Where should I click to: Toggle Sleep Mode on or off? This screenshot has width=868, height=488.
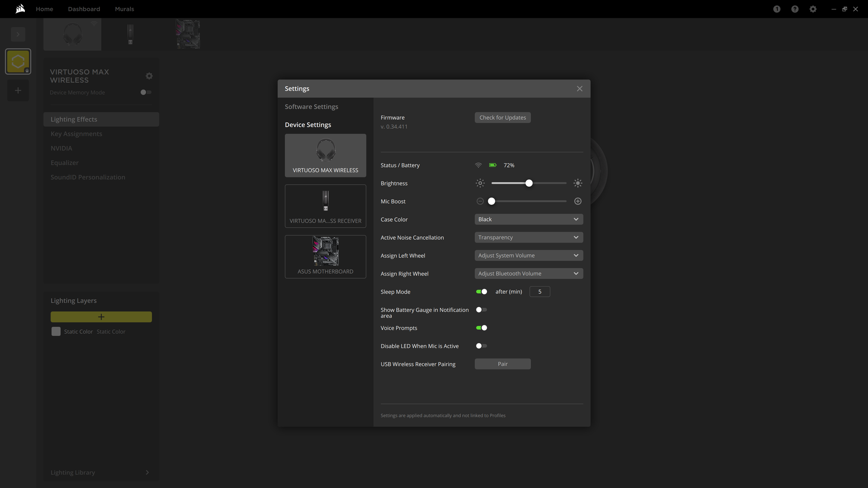pos(481,291)
